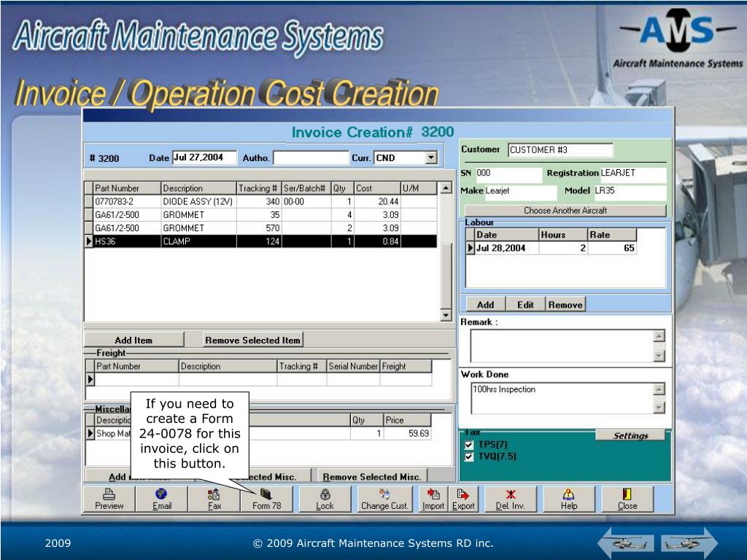Screen dimensions: 747x560
Task: Click the Work Done down scroll arrow
Action: pyautogui.click(x=659, y=408)
